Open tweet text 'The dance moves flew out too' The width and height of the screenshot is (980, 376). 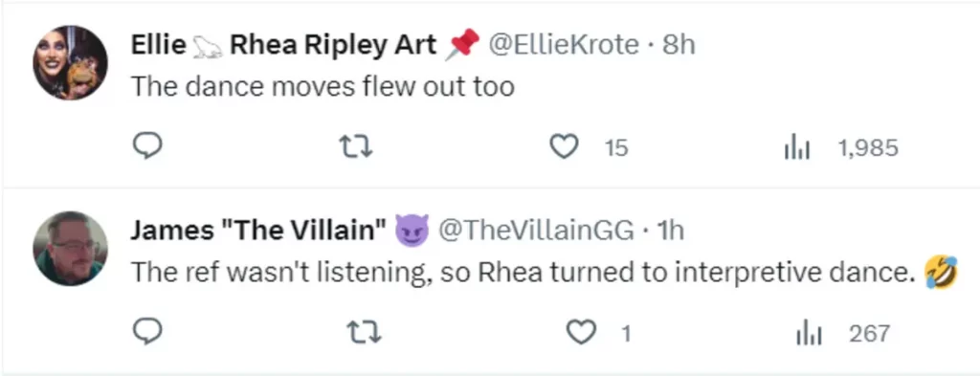tap(323, 86)
